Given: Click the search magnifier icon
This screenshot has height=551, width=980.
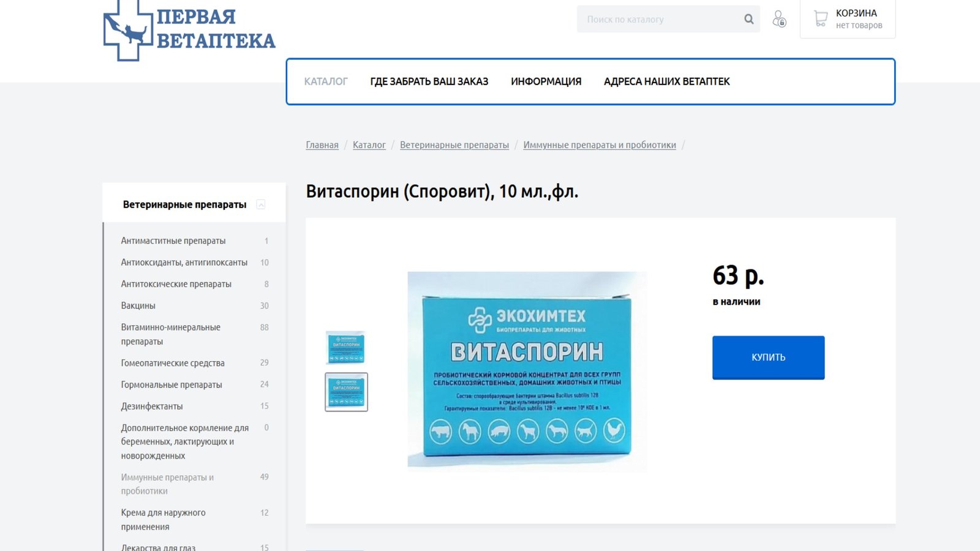Looking at the screenshot, I should coord(748,19).
